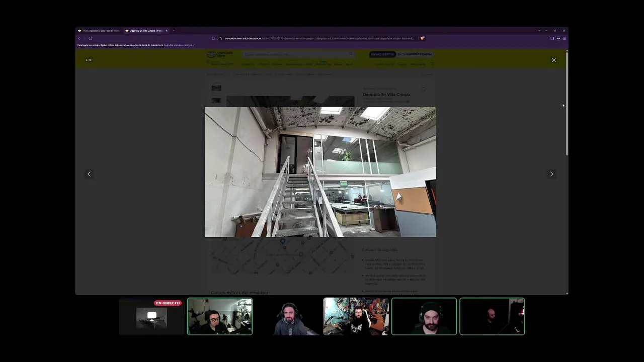Click the enlarged warehouse staircase photo
This screenshot has height=362, width=644.
320,171
